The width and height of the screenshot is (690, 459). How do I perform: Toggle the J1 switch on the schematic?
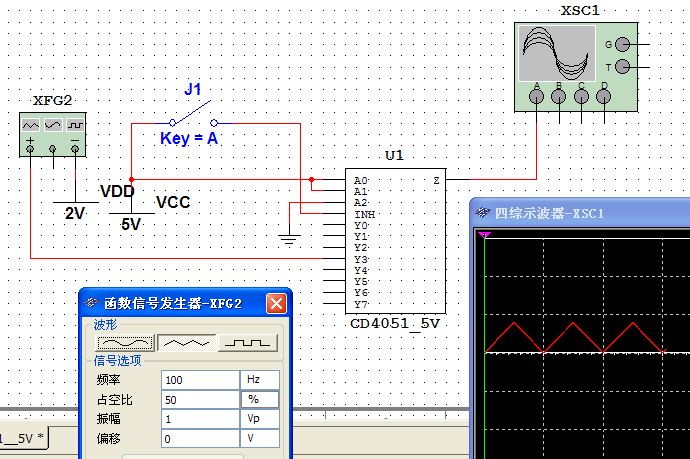tap(193, 114)
